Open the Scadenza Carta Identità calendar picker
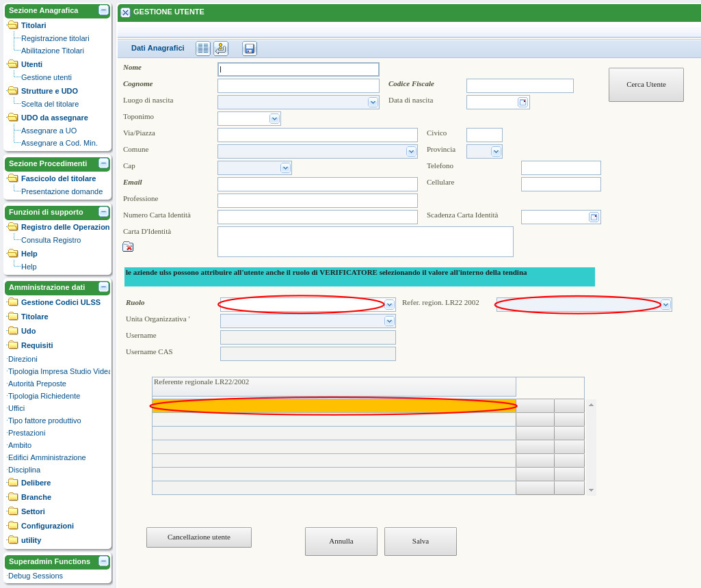The height and width of the screenshot is (588, 701). tap(594, 217)
